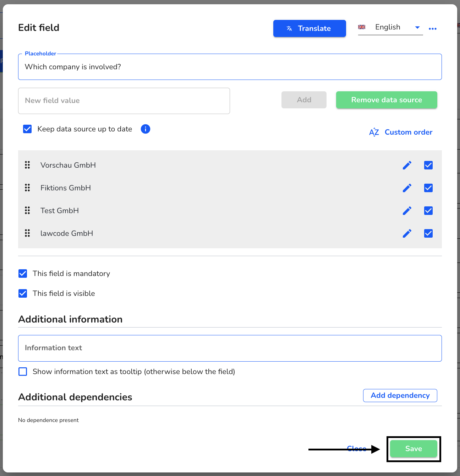The width and height of the screenshot is (460, 476).
Task: Uncheck the Fiktions GmbH checkbox
Action: [428, 188]
